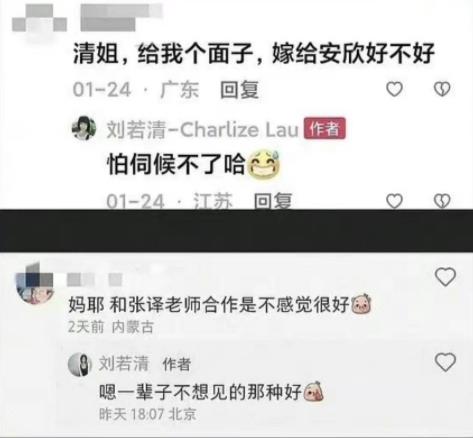The width and height of the screenshot is (473, 438).
Task: Tap the pig emoji after 感觉很好
Action: pos(362,304)
